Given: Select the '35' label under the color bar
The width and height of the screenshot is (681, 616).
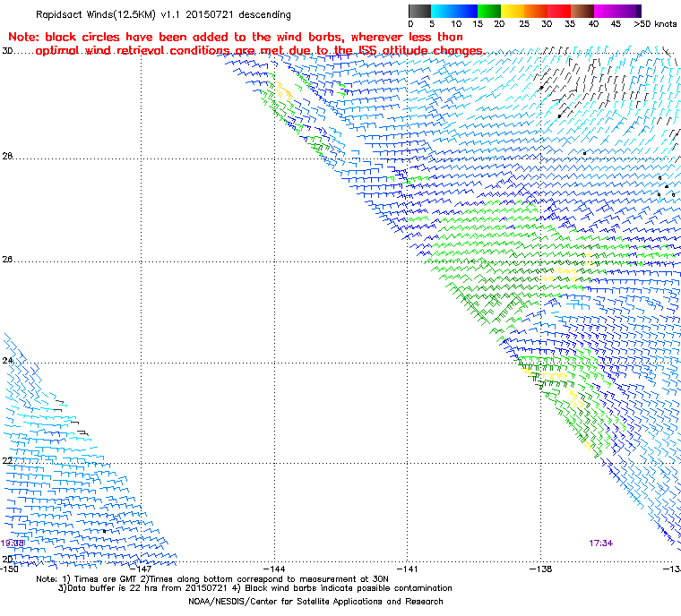Looking at the screenshot, I should [570, 24].
